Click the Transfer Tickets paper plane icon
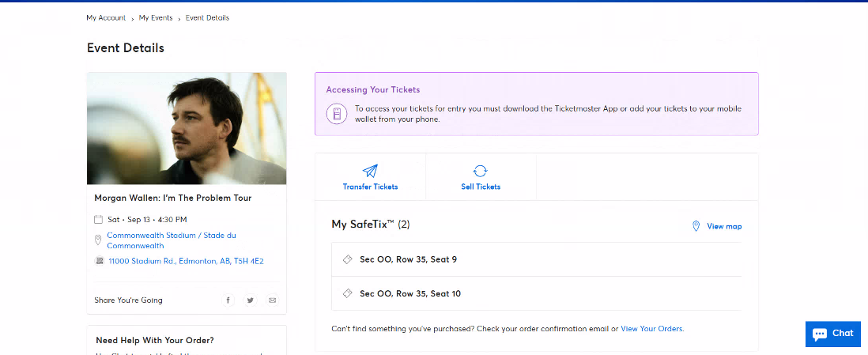868x355 pixels. [370, 171]
